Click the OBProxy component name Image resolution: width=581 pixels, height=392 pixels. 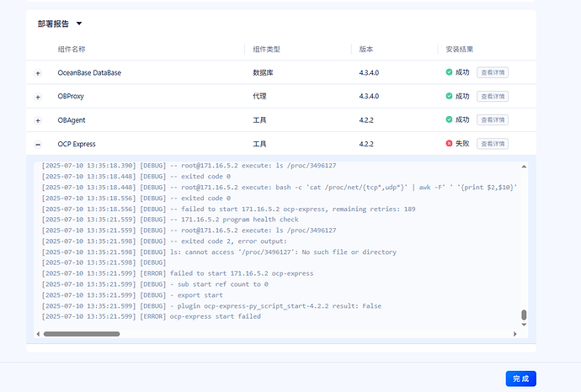pyautogui.click(x=71, y=96)
